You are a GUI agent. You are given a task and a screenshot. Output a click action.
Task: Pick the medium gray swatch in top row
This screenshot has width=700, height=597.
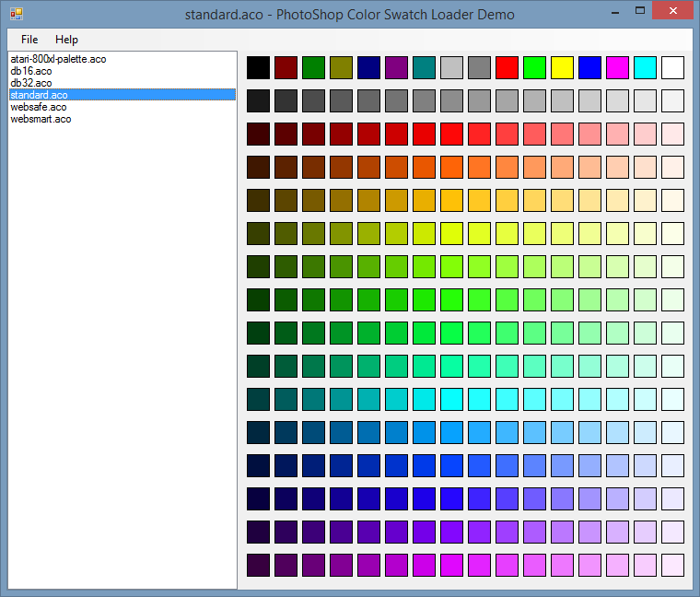pyautogui.click(x=480, y=67)
